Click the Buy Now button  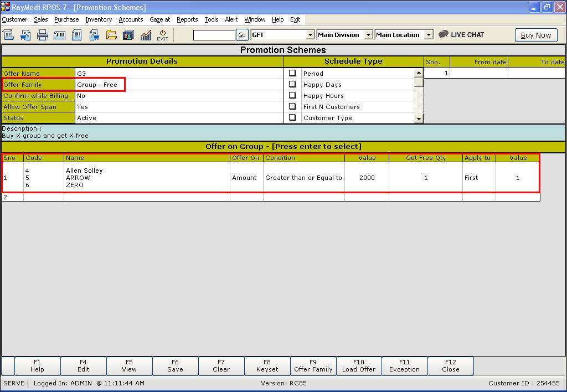535,35
